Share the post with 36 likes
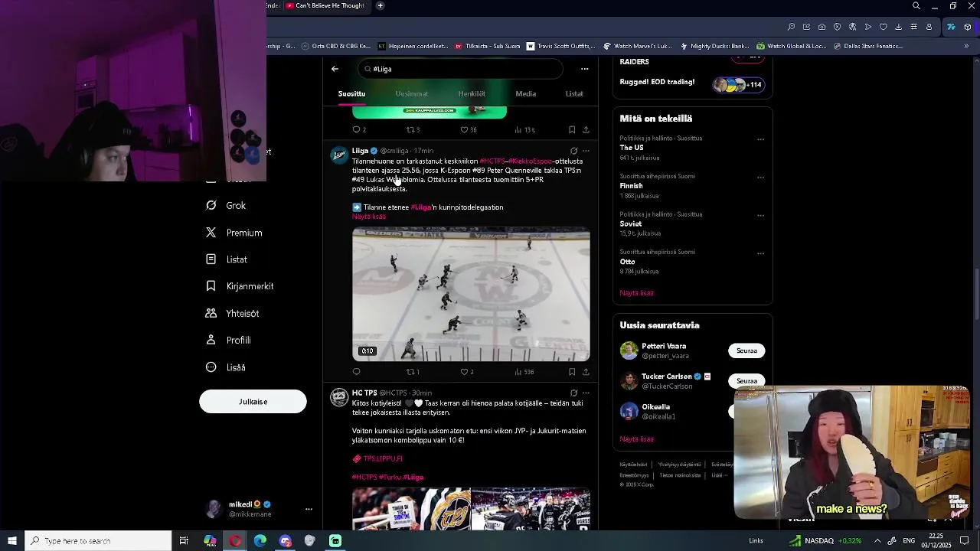Viewport: 980px width, 551px height. coord(586,130)
